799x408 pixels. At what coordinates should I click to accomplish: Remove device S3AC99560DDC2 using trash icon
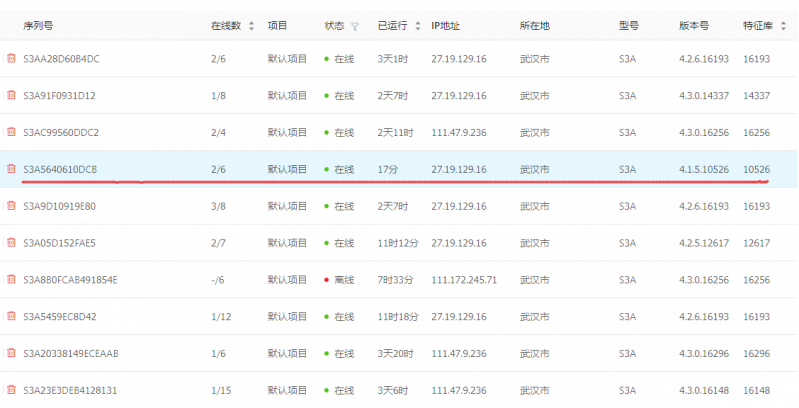[11, 132]
